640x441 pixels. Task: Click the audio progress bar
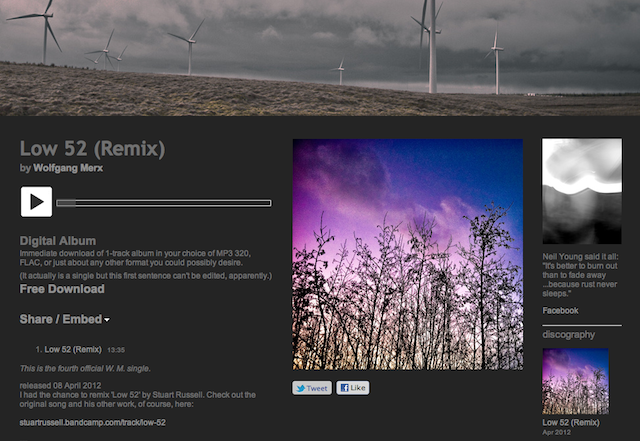point(164,203)
